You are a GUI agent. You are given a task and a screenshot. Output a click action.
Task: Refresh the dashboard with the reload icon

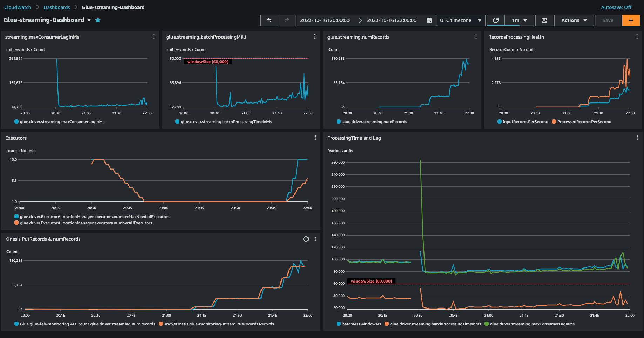[x=496, y=20]
